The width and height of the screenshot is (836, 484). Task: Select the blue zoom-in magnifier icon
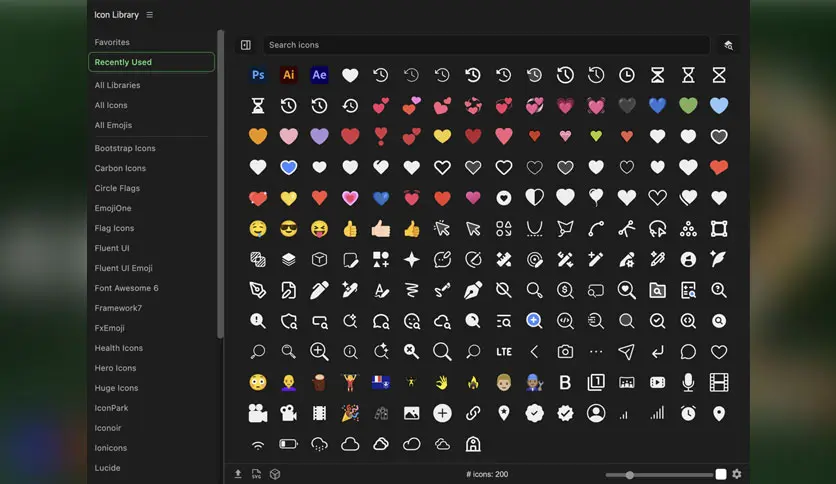tap(534, 321)
